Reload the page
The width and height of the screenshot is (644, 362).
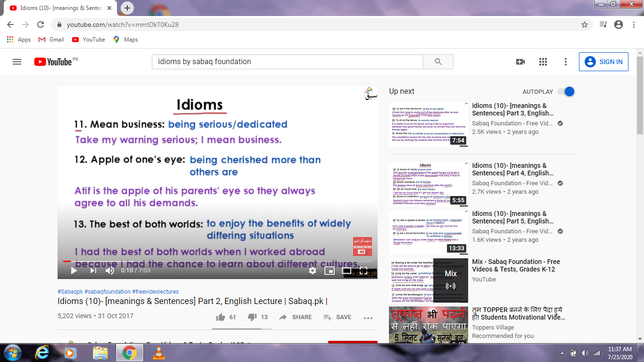click(x=41, y=25)
